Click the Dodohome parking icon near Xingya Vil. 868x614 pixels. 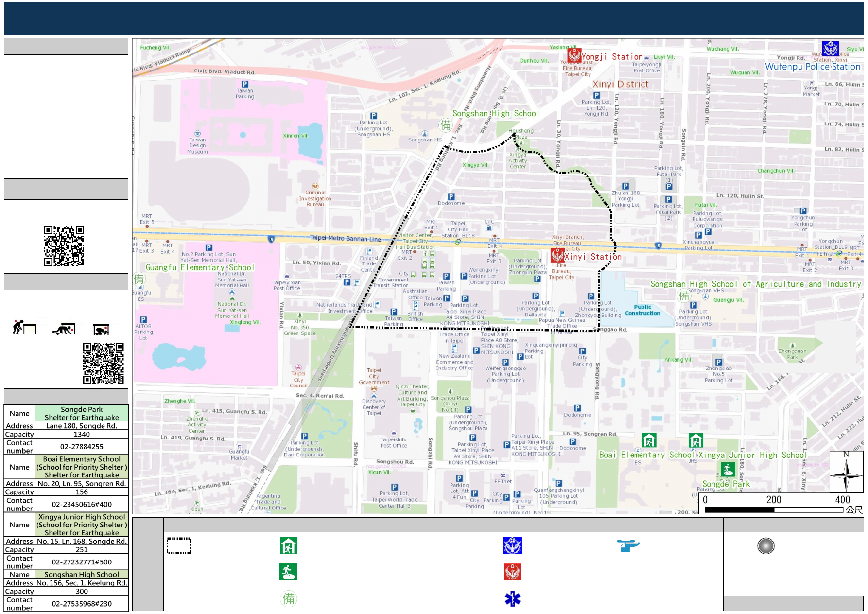click(451, 197)
